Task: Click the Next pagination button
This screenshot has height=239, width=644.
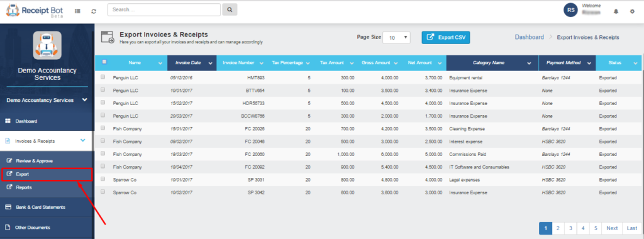Action: [612, 228]
